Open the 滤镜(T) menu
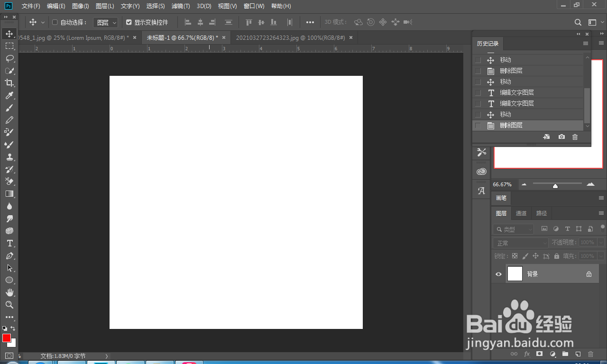This screenshot has width=607, height=364. (181, 6)
